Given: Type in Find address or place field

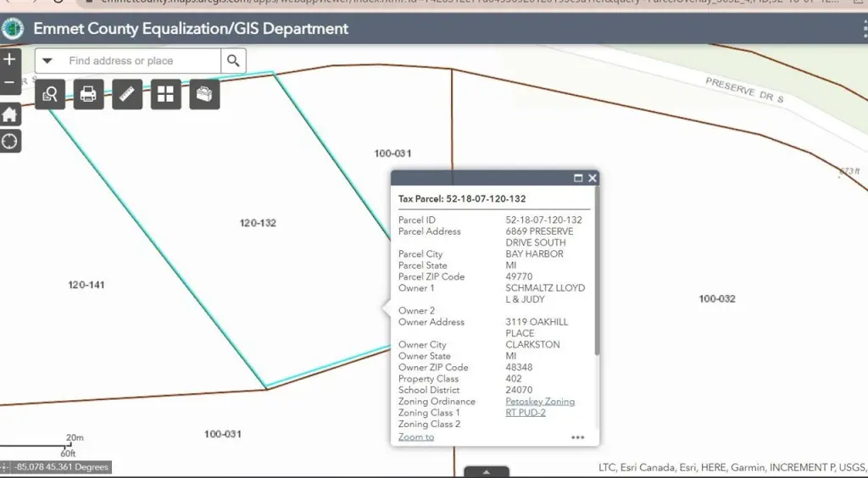Looking at the screenshot, I should coord(140,61).
